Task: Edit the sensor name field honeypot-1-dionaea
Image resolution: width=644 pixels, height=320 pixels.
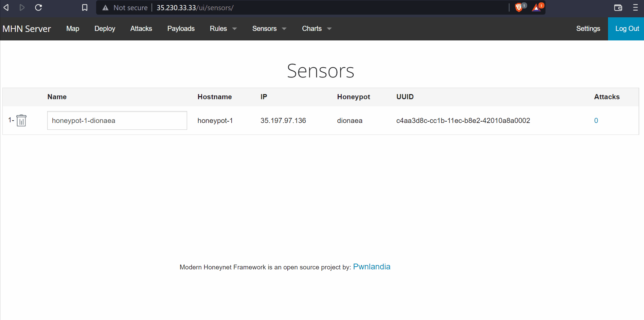Action: [117, 120]
